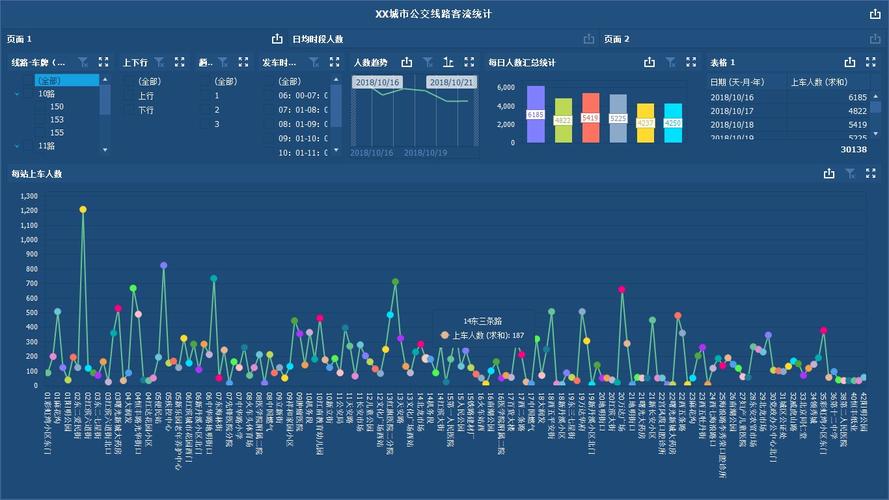
Task: Click the green 4822 bar
Action: click(x=563, y=120)
